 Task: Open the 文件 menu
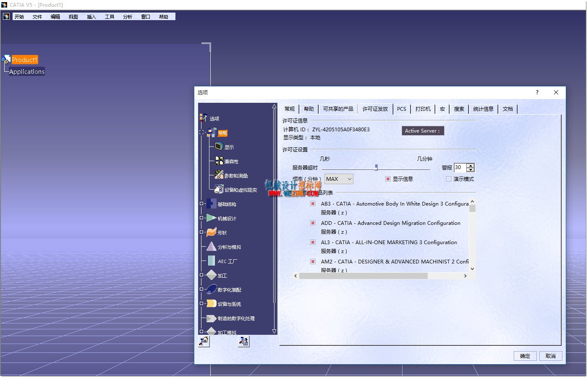coord(37,17)
